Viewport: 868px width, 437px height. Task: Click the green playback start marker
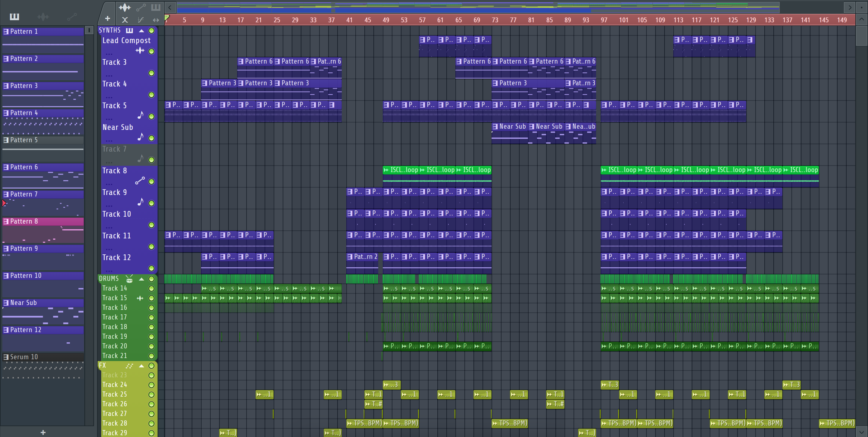tap(166, 18)
